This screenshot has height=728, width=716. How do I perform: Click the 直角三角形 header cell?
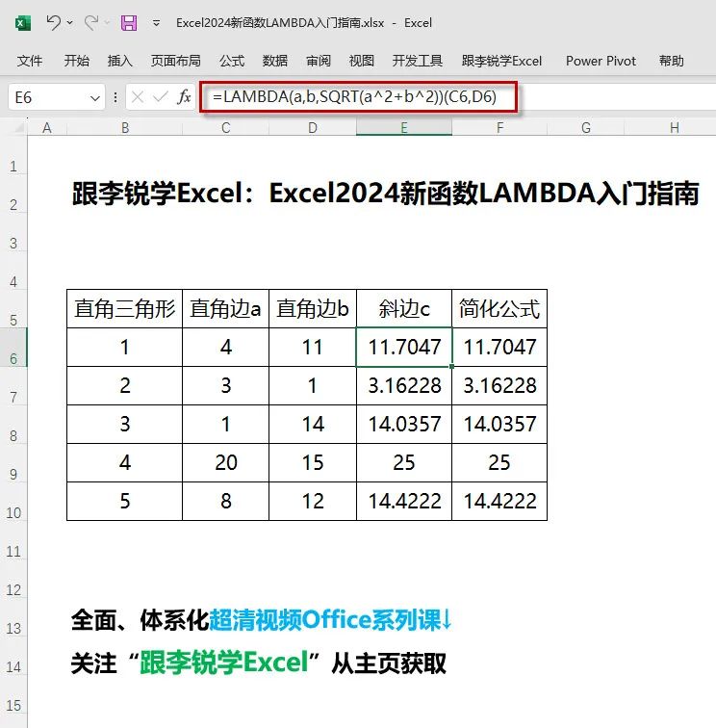tap(125, 309)
